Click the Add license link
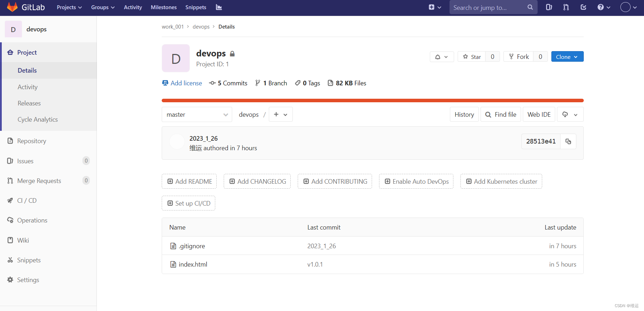The image size is (644, 311). 182,83
